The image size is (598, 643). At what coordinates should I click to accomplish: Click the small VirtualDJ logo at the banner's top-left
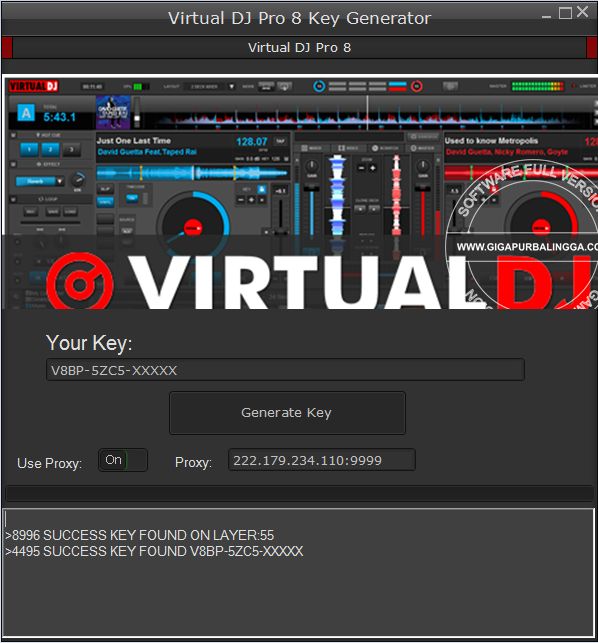tap(34, 86)
